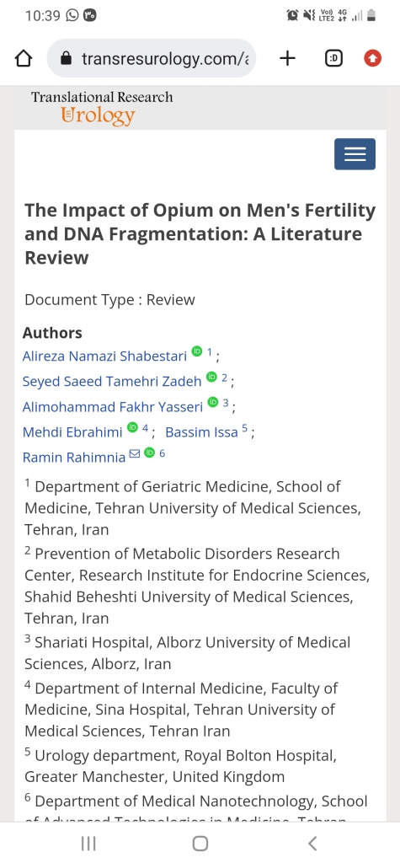Tap the red upload arrow icon

click(x=372, y=58)
